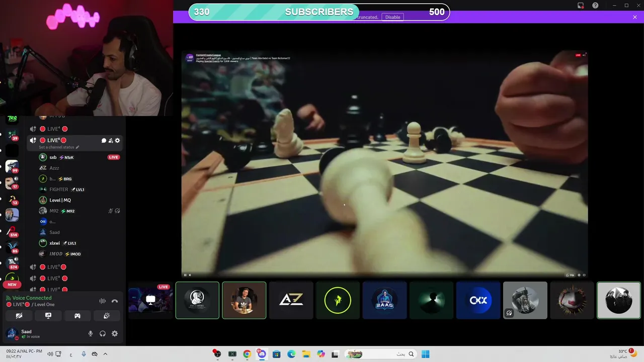
Task: Open server with 13 notification badge
Action: tap(12, 199)
